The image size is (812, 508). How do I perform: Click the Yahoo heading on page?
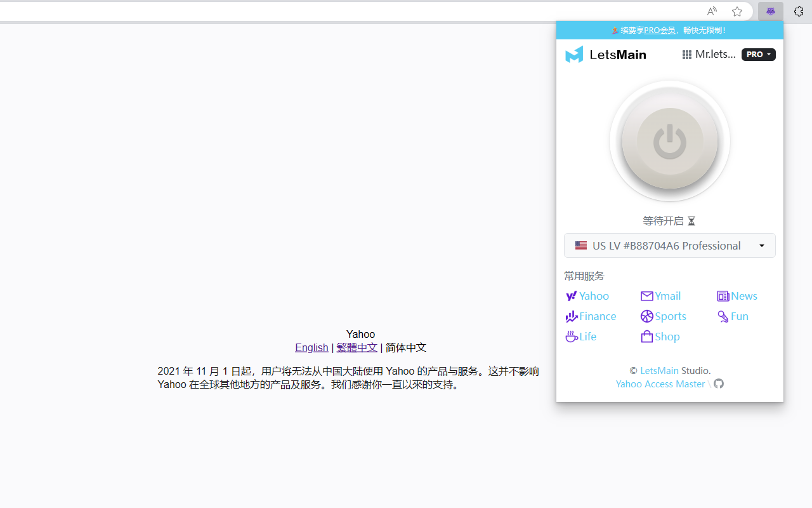360,334
